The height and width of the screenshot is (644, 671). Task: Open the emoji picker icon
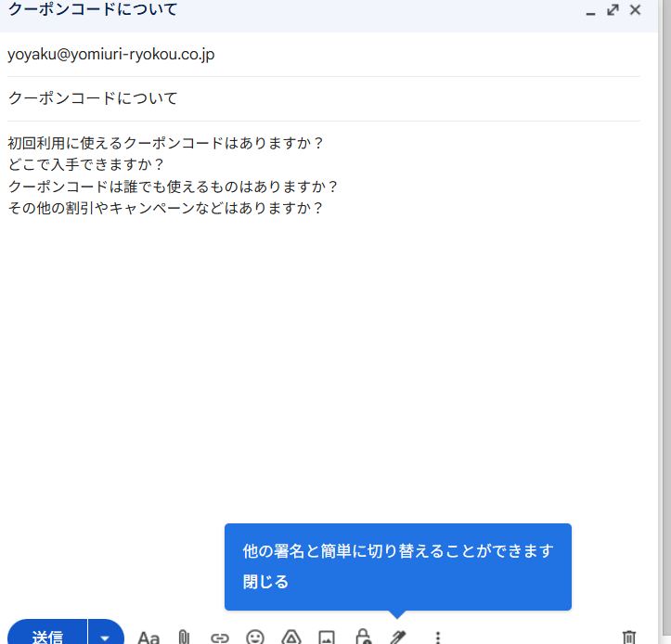[x=255, y=638]
